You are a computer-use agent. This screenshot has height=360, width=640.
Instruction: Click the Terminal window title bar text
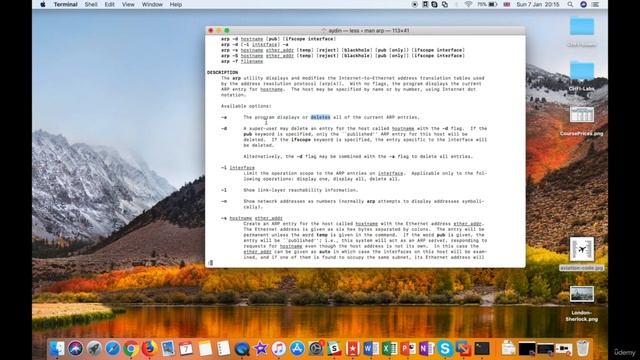369,31
